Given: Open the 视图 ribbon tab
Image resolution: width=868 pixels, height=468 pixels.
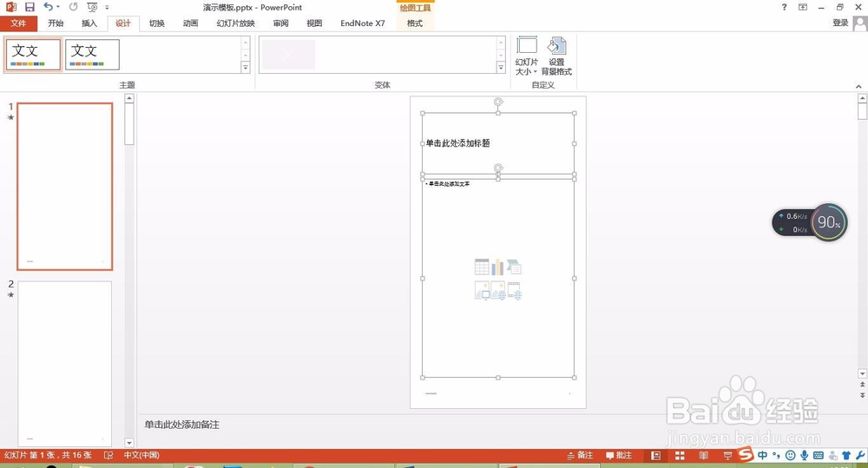Looking at the screenshot, I should [x=314, y=23].
